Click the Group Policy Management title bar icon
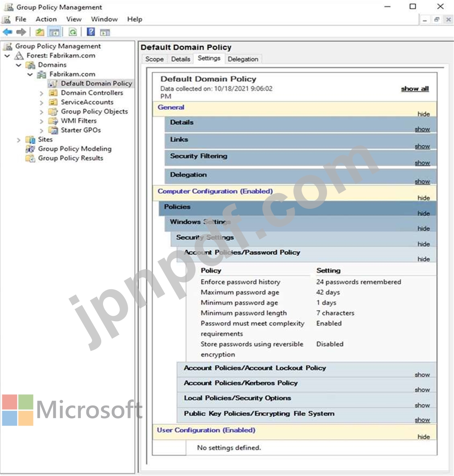The height and width of the screenshot is (476, 454). click(x=9, y=7)
